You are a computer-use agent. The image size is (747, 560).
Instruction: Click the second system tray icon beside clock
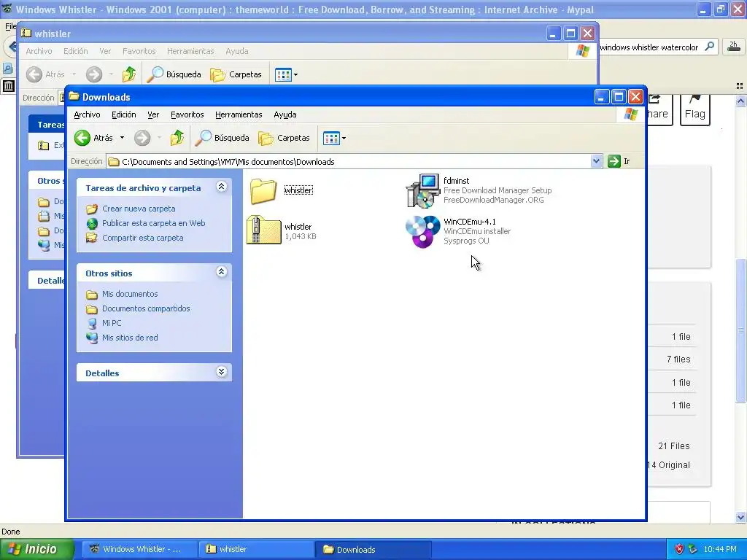693,549
